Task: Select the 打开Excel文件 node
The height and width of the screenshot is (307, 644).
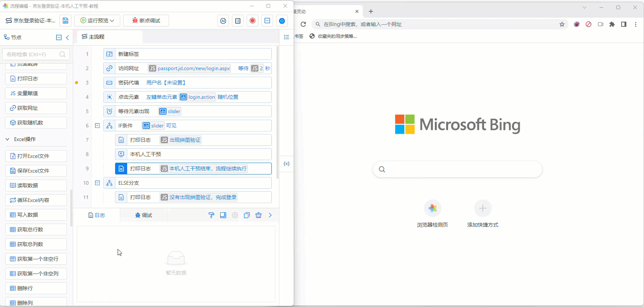Action: click(x=36, y=156)
